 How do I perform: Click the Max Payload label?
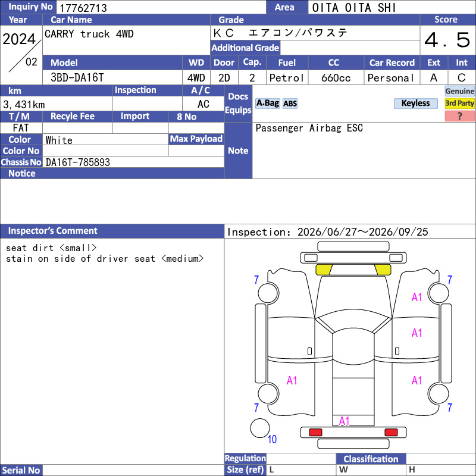click(x=196, y=139)
